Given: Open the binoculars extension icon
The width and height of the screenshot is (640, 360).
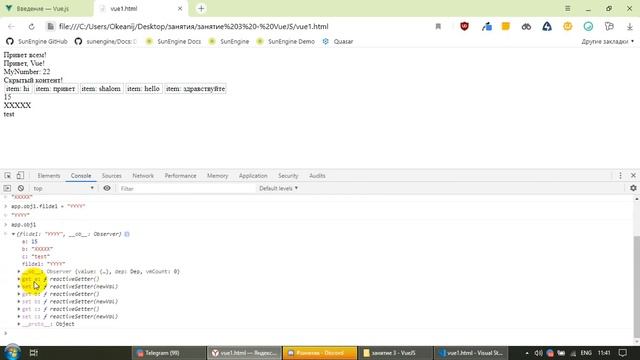Looking at the screenshot, I should [x=526, y=27].
